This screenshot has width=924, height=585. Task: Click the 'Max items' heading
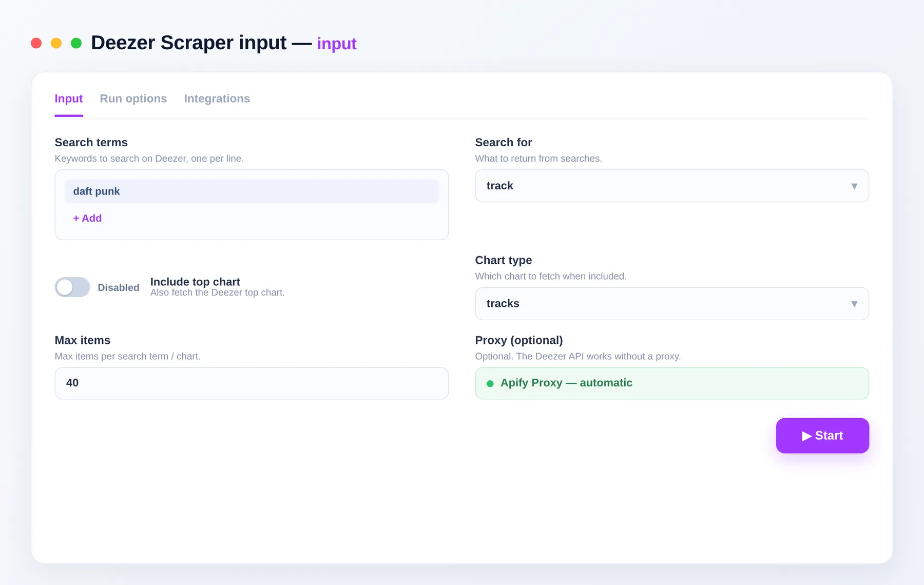pyautogui.click(x=83, y=340)
